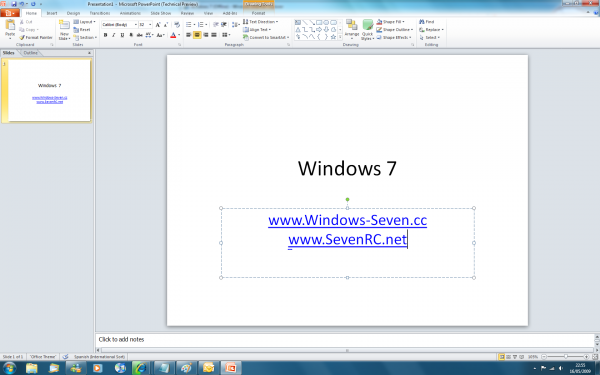Decrease list indent level
The height and width of the screenshot is (375, 600).
click(216, 24)
